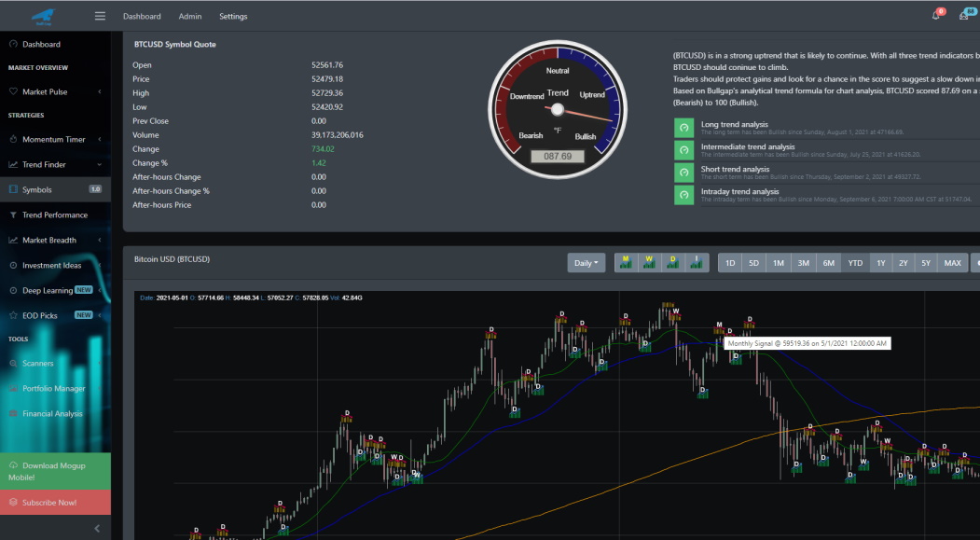980x540 pixels.
Task: Open the Daily interval dropdown
Action: [x=587, y=263]
